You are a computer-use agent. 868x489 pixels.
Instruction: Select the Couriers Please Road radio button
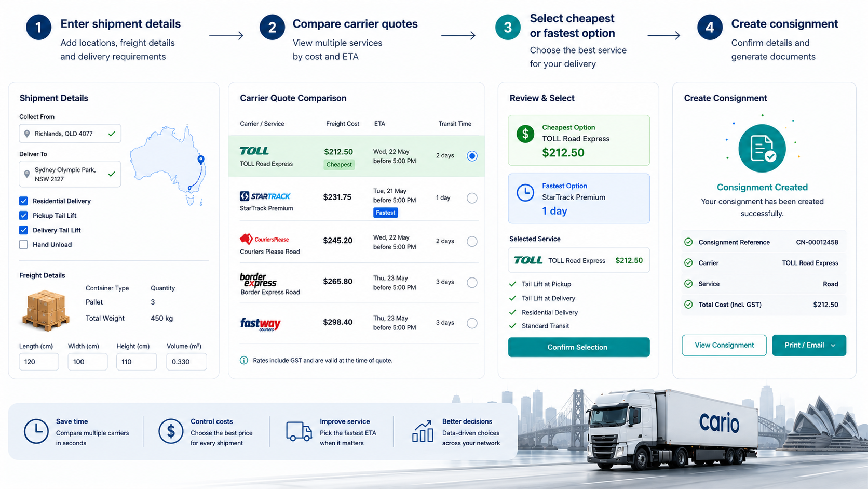[472, 241]
